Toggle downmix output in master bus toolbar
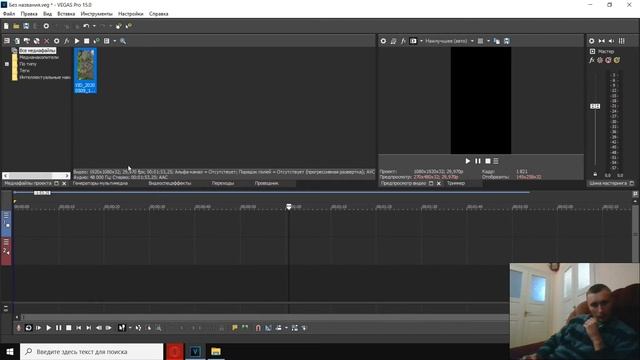 tap(602, 41)
